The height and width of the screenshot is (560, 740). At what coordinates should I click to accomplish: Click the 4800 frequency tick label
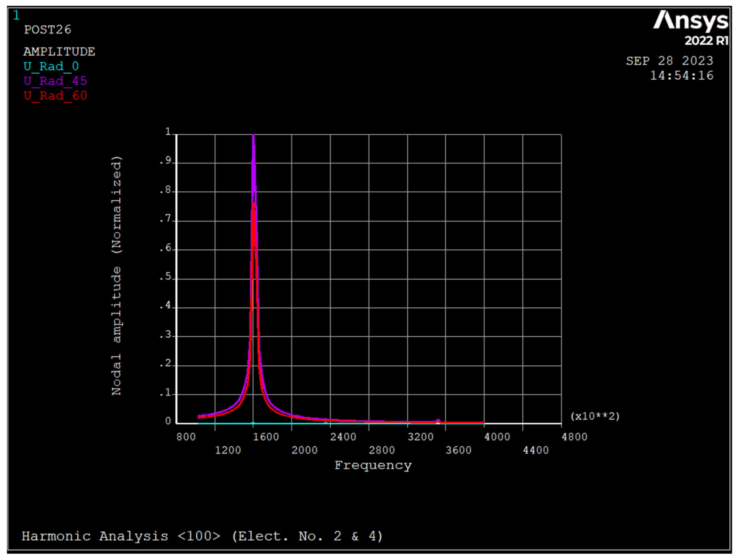[574, 437]
